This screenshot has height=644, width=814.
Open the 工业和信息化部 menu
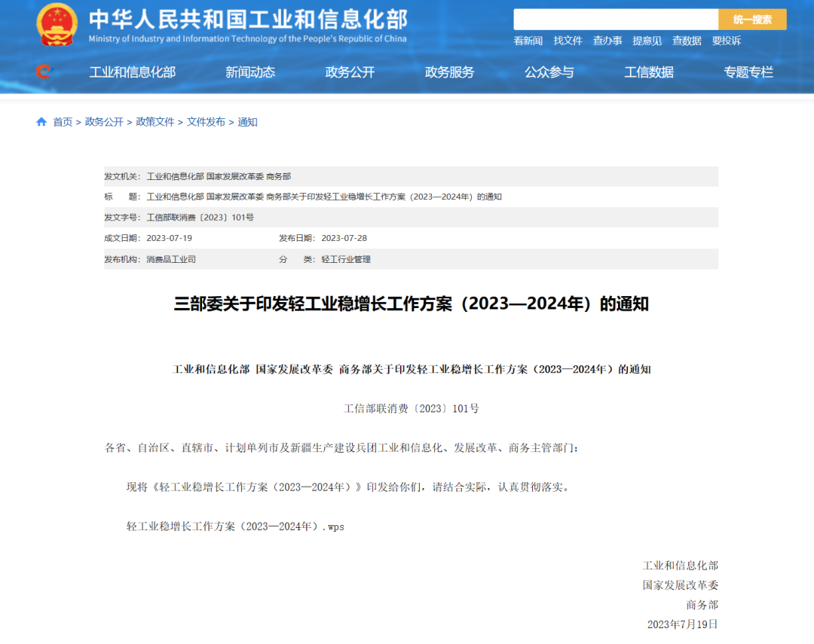point(132,72)
